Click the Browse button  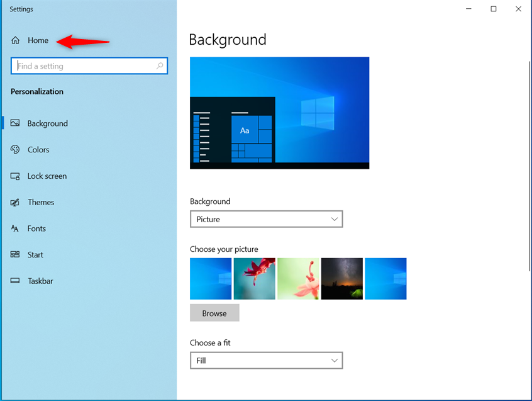[x=214, y=313]
